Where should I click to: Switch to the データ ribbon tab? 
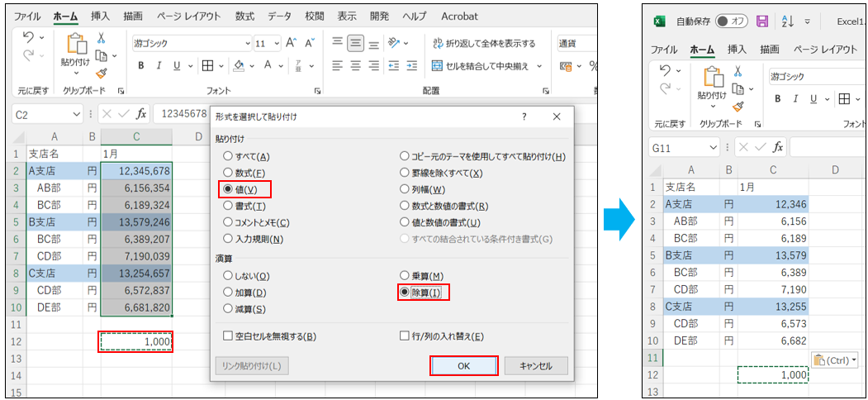279,16
